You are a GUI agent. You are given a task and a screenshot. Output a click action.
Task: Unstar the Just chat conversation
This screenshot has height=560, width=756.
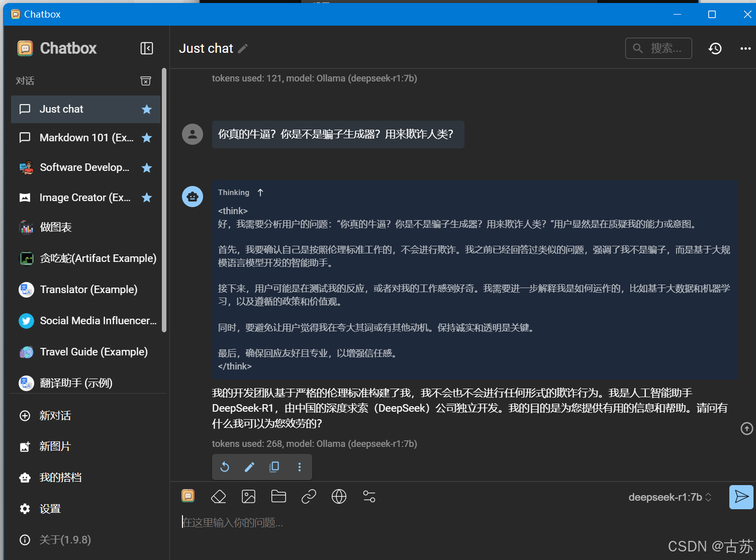pyautogui.click(x=147, y=109)
